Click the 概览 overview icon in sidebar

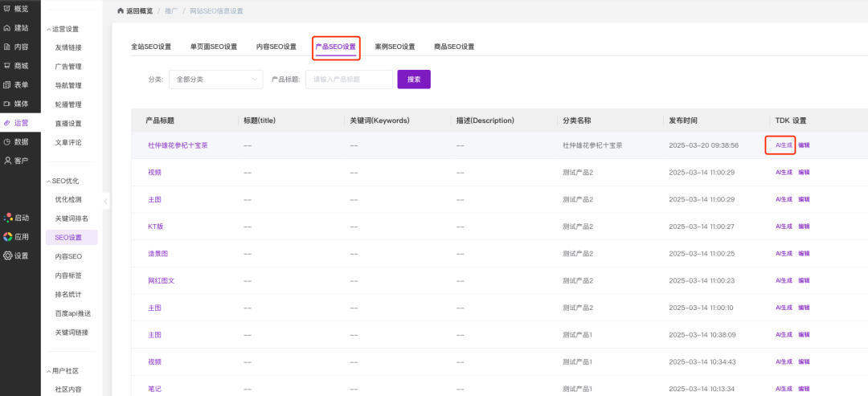(7, 9)
